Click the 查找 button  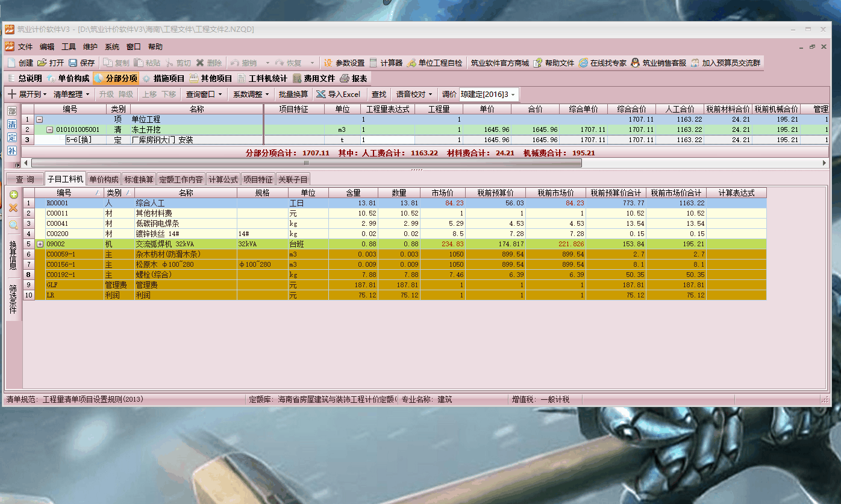[x=378, y=94]
